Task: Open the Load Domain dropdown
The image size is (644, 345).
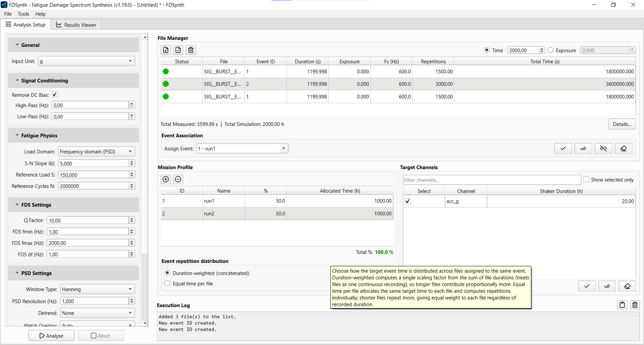Action: (x=96, y=152)
